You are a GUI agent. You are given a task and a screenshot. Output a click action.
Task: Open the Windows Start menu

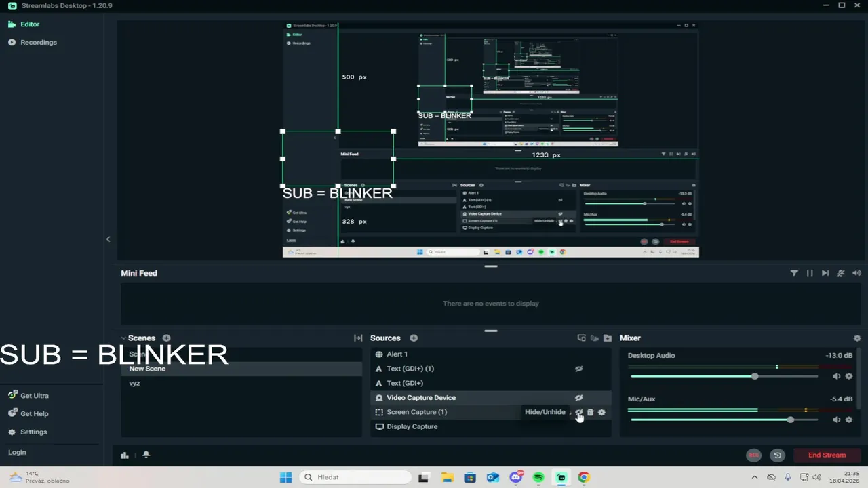point(285,477)
